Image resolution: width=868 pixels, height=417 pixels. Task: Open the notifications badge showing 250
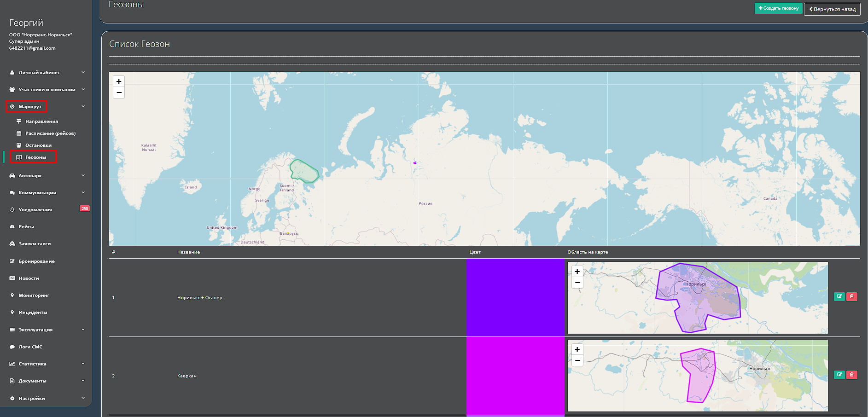point(85,208)
